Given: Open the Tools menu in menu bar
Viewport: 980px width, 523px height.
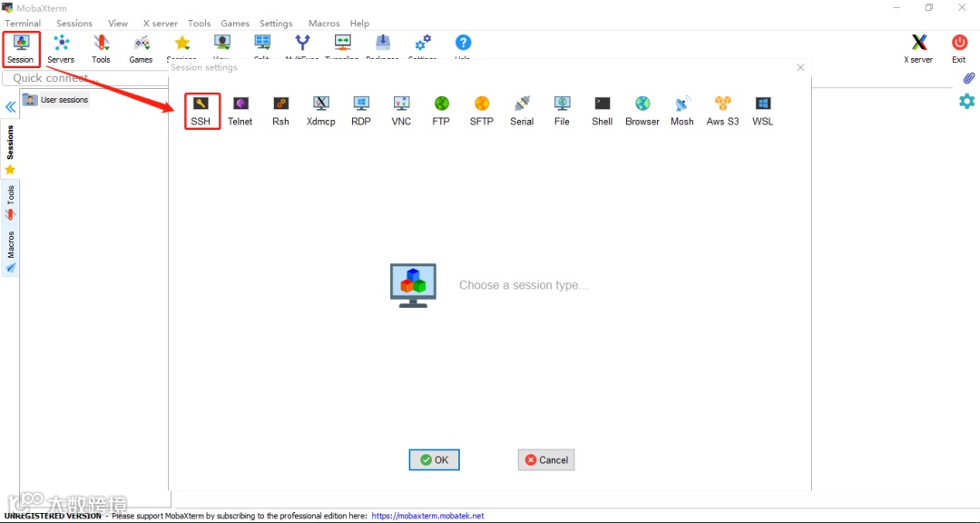Looking at the screenshot, I should (x=200, y=23).
